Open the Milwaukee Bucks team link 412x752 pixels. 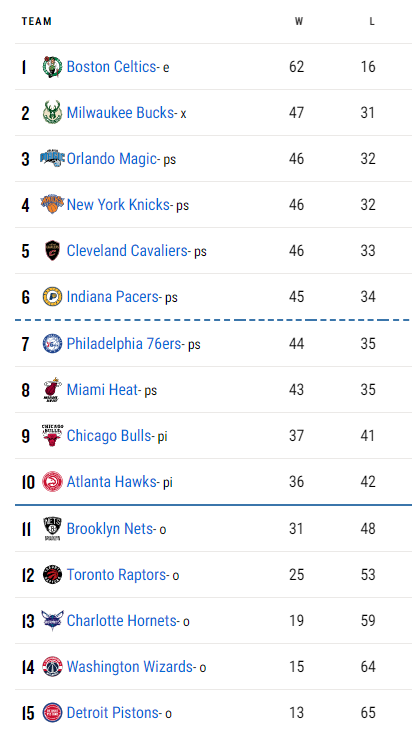[120, 113]
